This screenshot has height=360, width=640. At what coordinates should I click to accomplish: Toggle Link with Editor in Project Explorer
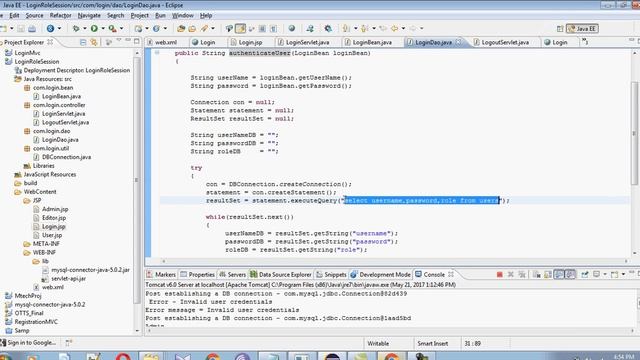(x=94, y=42)
